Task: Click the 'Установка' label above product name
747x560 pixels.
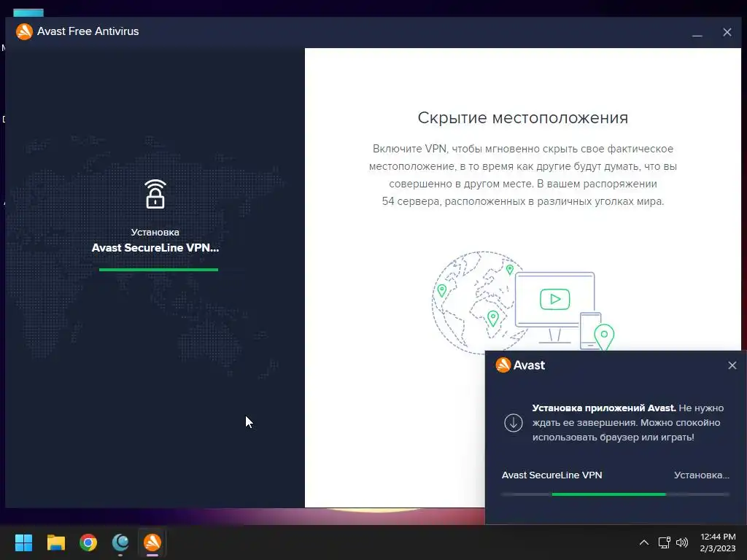Action: [x=155, y=233]
